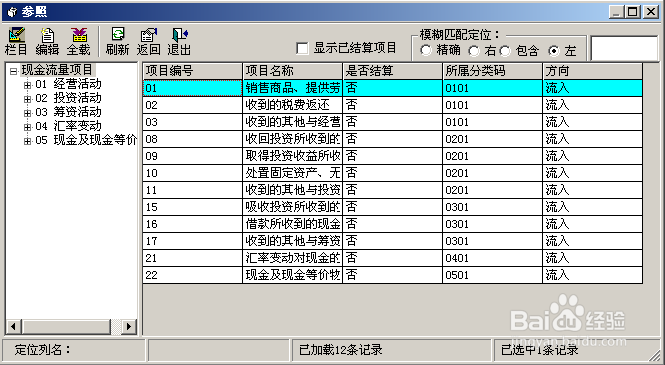Click the tree panel left scroll arrow
Screen dimensions: 665x365
[14, 326]
